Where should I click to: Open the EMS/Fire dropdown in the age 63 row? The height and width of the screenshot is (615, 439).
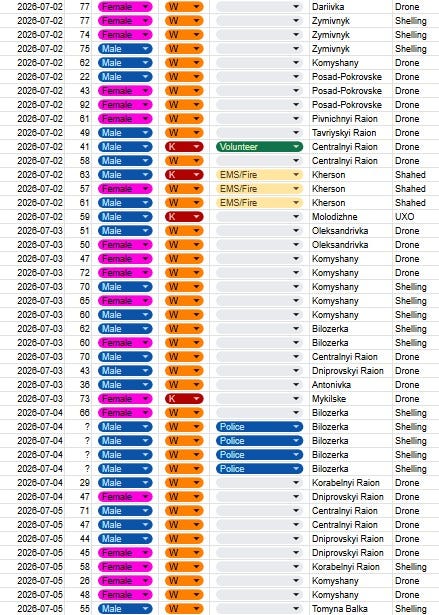(x=259, y=175)
